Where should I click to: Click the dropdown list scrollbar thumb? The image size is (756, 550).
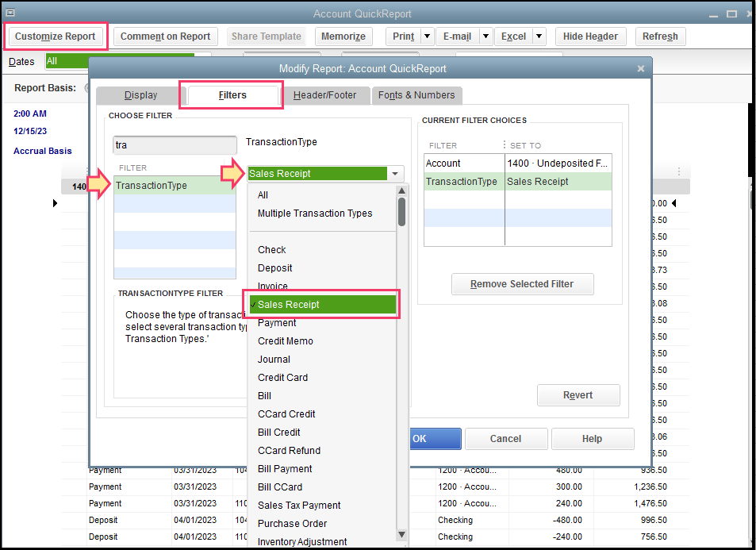[401, 211]
